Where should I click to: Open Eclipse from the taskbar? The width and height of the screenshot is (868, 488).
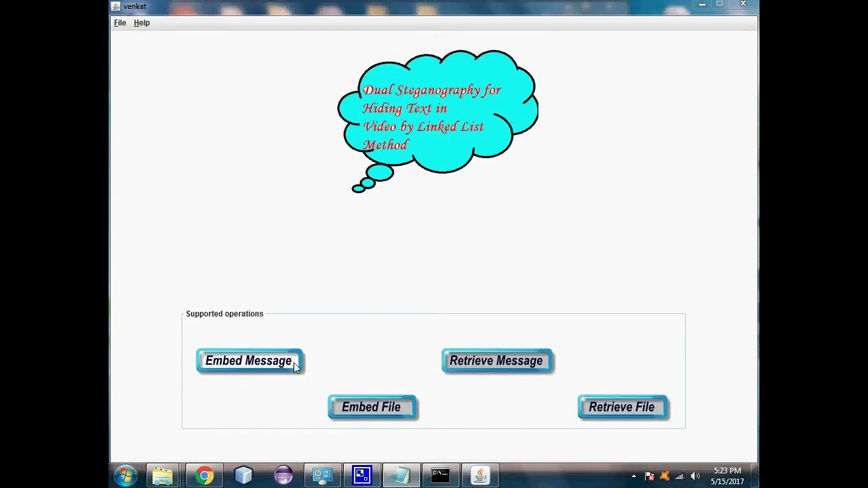pyautogui.click(x=283, y=476)
